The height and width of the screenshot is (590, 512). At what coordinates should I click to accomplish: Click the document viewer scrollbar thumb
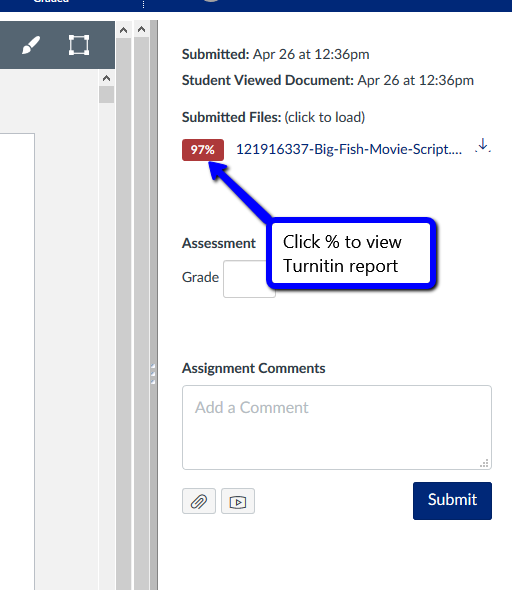click(x=106, y=94)
